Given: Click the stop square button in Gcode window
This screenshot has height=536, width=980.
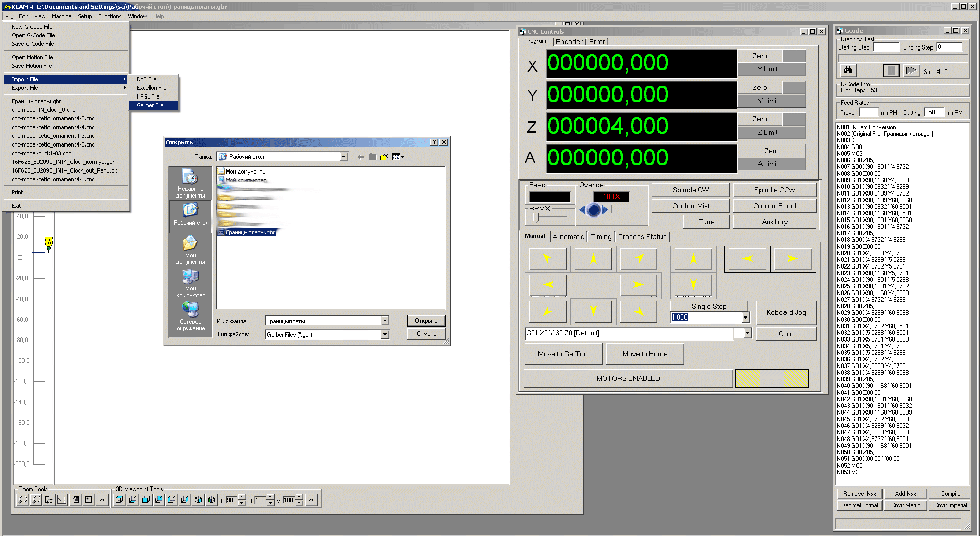Looking at the screenshot, I should pos(891,70).
